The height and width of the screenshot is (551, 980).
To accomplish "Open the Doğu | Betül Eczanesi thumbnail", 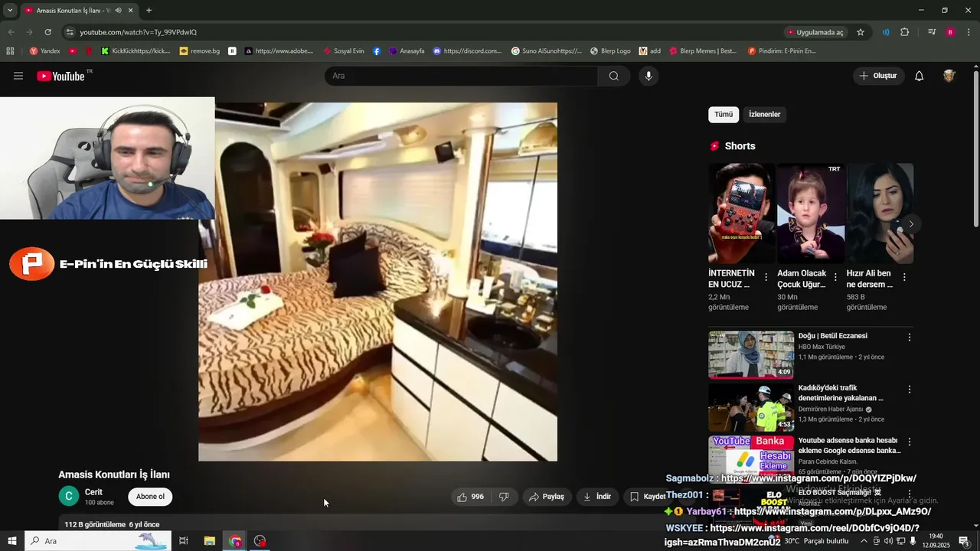I will click(x=751, y=354).
